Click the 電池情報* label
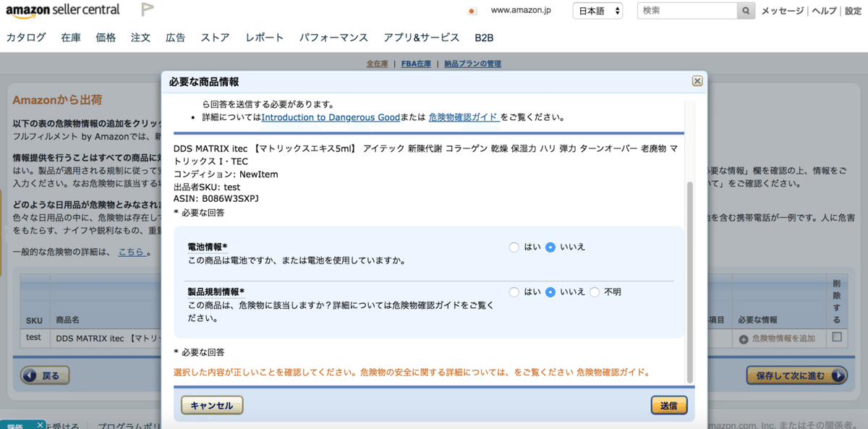Screen dimensions: 868x429 pos(208,247)
